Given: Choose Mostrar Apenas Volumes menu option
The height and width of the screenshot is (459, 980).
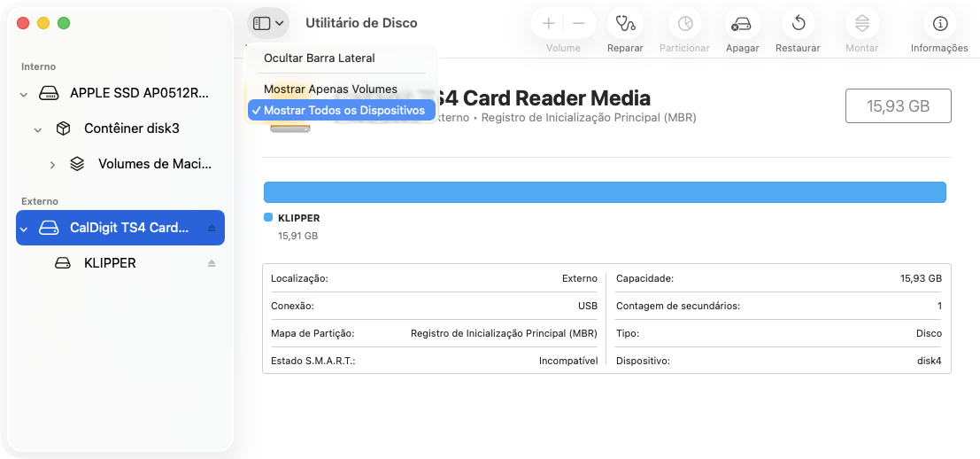Looking at the screenshot, I should point(330,89).
